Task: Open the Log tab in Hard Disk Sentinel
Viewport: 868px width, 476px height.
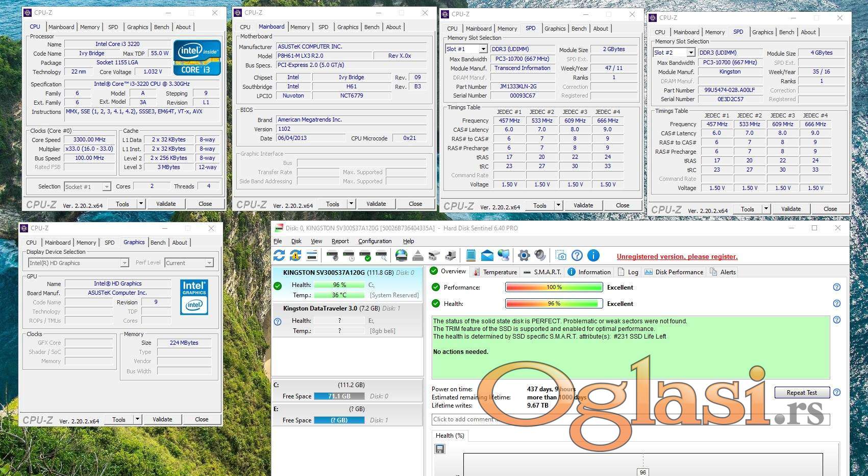Action: pyautogui.click(x=628, y=272)
